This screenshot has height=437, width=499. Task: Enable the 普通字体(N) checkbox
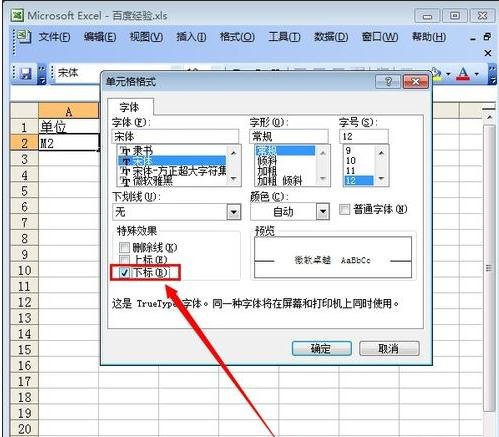(344, 209)
